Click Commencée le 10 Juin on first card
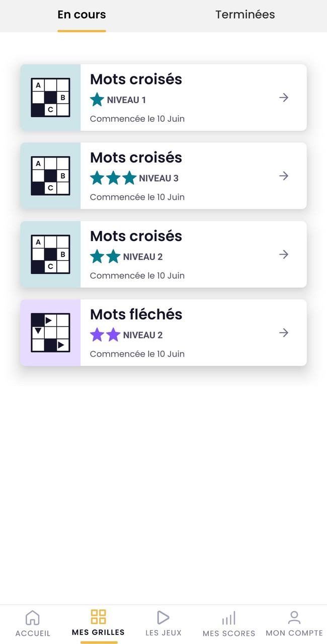 pos(137,119)
